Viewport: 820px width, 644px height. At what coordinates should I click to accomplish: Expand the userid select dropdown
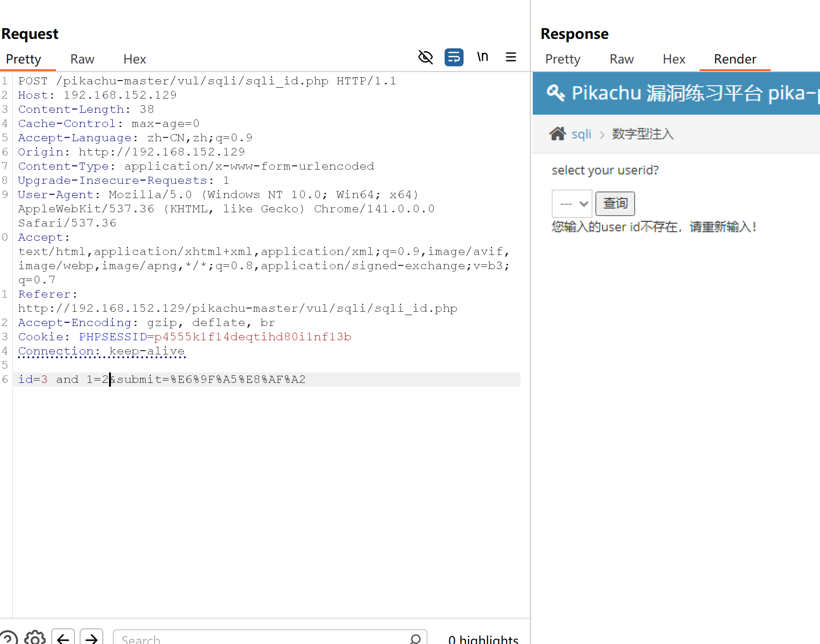pyautogui.click(x=572, y=204)
